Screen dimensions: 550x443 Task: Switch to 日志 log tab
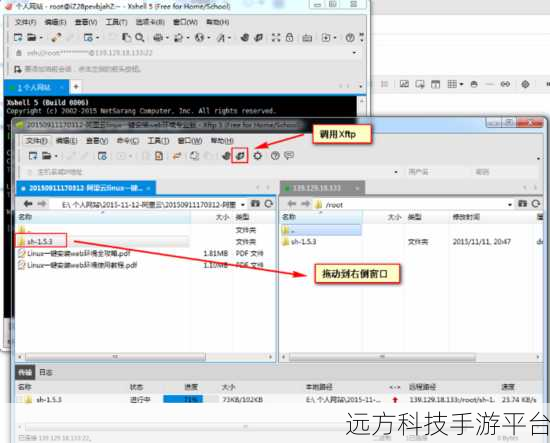point(45,372)
